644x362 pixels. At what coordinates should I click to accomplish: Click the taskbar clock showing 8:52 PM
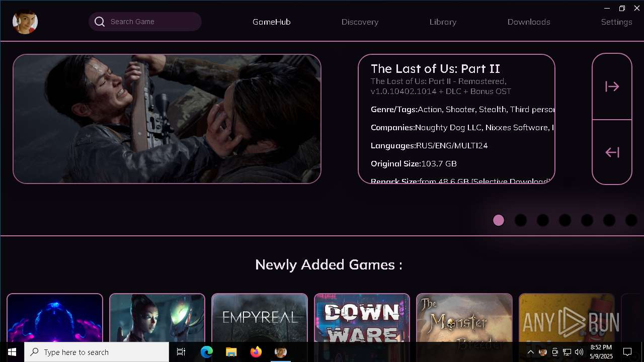coord(601,352)
